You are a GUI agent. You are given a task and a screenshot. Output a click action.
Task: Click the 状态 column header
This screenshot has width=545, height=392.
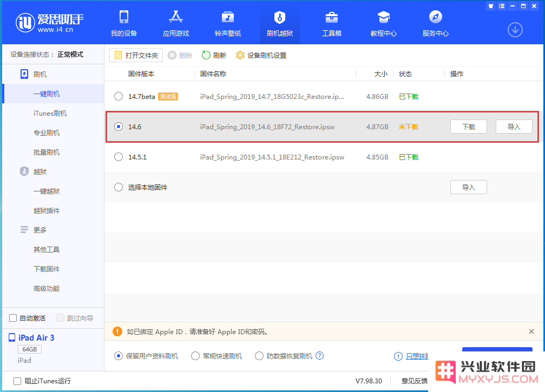click(x=405, y=74)
